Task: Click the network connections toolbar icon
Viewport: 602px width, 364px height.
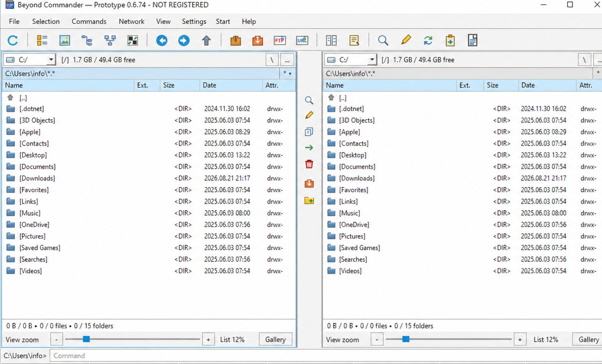Action: pos(110,41)
